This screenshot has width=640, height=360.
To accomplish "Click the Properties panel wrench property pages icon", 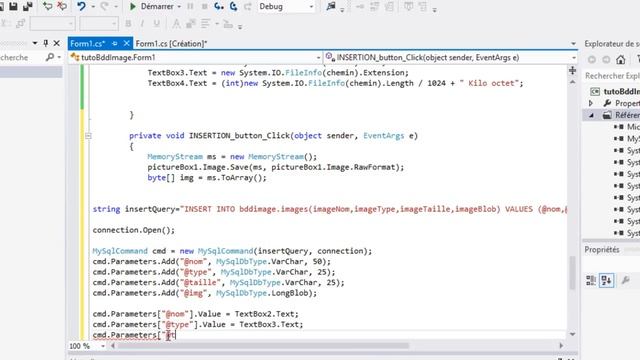I will click(625, 280).
